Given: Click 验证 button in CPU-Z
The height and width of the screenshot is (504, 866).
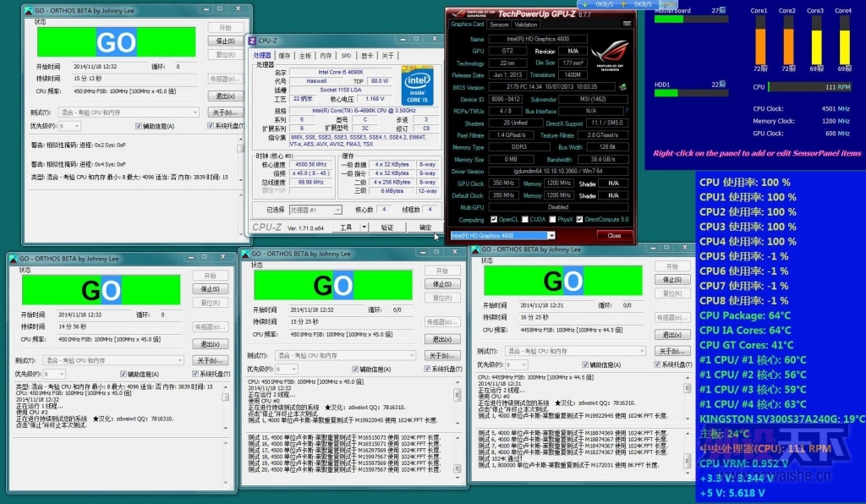Looking at the screenshot, I should pos(387,227).
